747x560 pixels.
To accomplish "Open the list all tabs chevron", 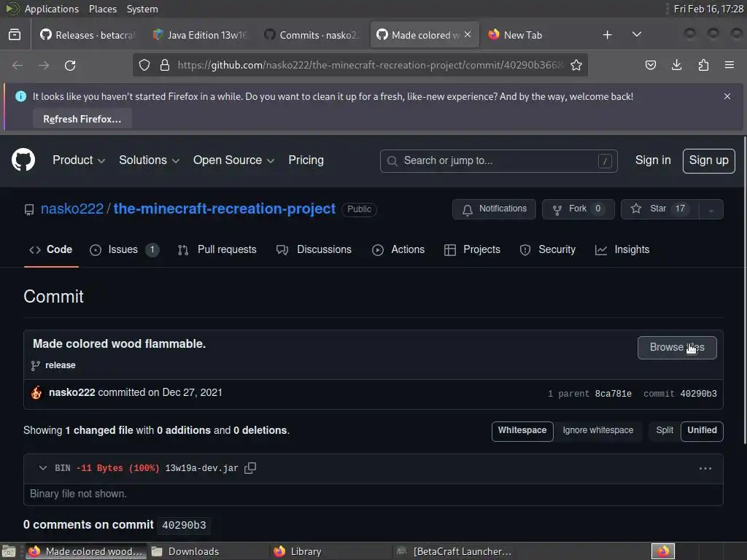I will click(636, 35).
